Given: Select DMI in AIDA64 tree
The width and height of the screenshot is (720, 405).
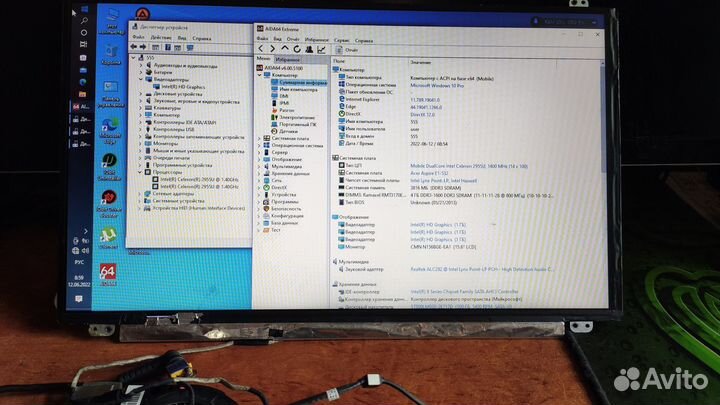Looking at the screenshot, I should coord(280,96).
